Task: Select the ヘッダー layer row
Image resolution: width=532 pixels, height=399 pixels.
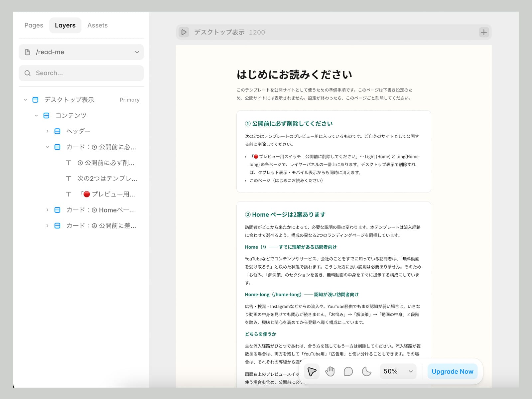Action: (x=81, y=131)
